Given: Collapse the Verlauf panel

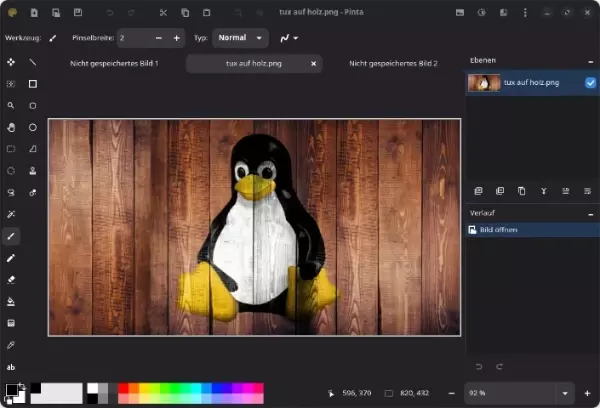Looking at the screenshot, I should click(x=591, y=214).
